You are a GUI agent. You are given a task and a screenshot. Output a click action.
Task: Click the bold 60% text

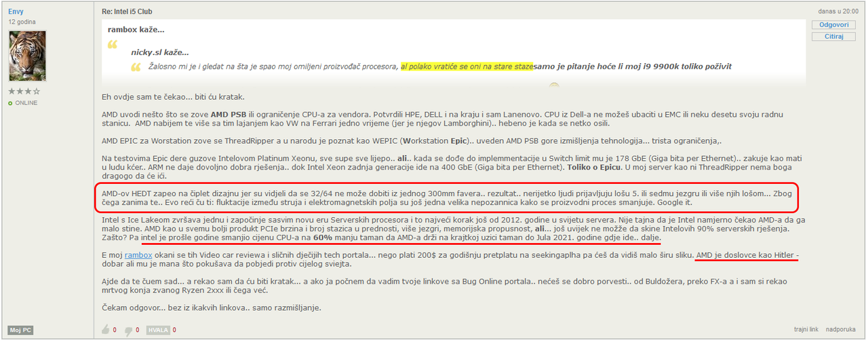tap(323, 239)
